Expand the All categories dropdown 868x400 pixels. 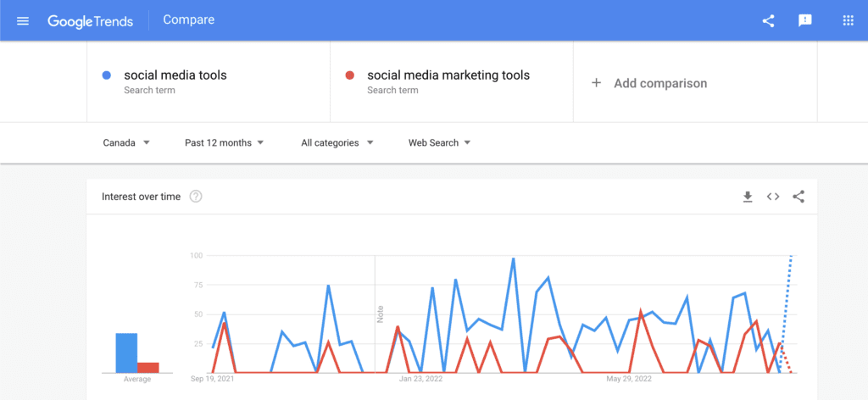point(337,143)
